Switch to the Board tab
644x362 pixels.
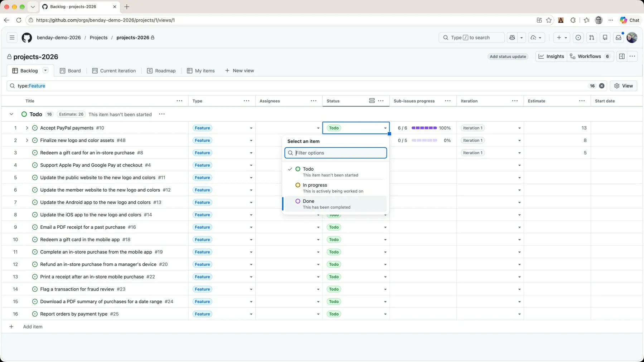tap(70, 71)
